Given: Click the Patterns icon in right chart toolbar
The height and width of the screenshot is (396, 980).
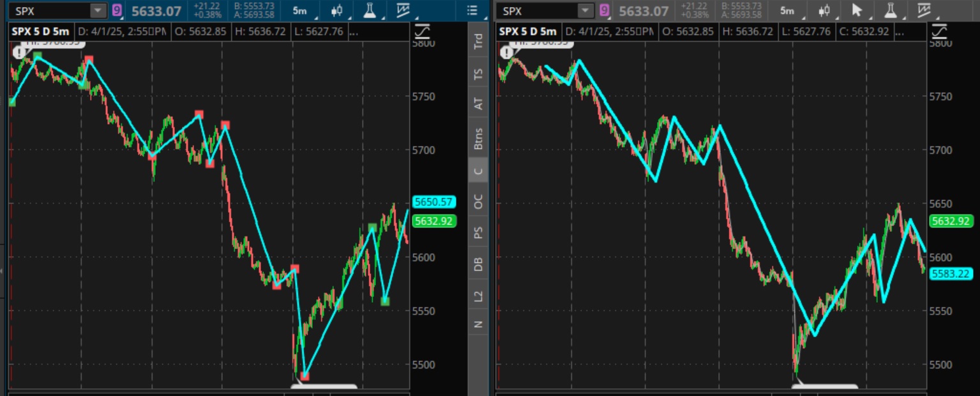Looking at the screenshot, I should [924, 11].
